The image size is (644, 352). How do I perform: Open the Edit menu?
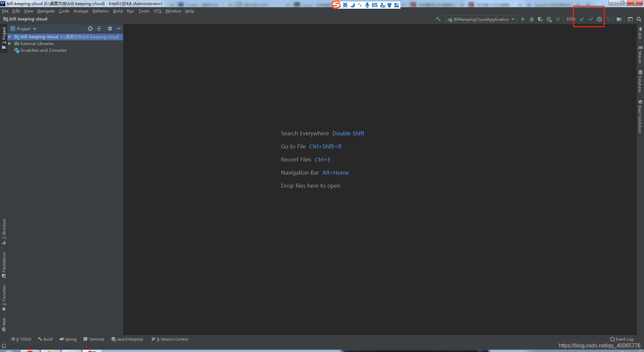(x=16, y=11)
